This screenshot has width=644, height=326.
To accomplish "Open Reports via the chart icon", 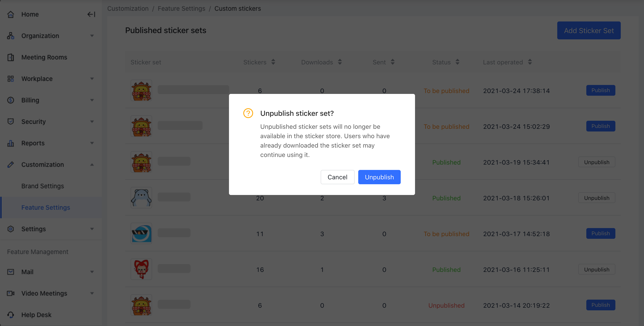I will pyautogui.click(x=11, y=143).
